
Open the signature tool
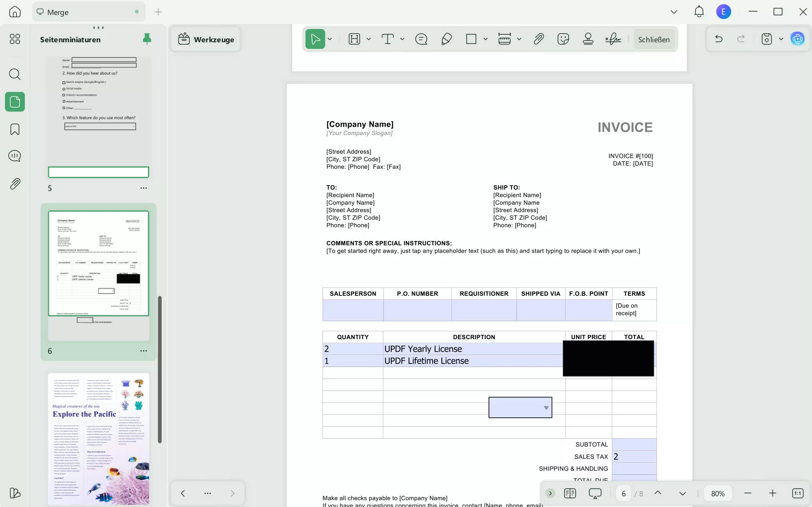pyautogui.click(x=613, y=39)
